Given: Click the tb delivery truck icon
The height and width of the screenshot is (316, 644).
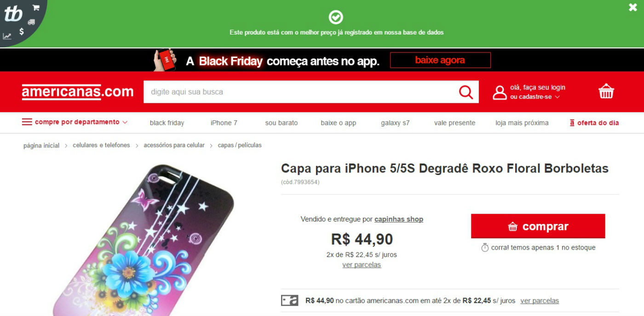Looking at the screenshot, I should click(x=31, y=22).
